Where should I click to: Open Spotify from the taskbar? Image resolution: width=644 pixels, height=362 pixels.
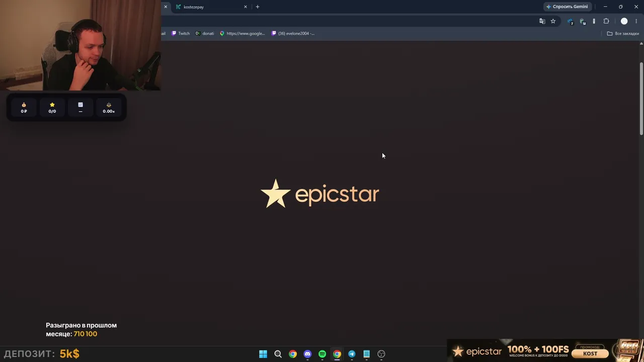click(322, 354)
